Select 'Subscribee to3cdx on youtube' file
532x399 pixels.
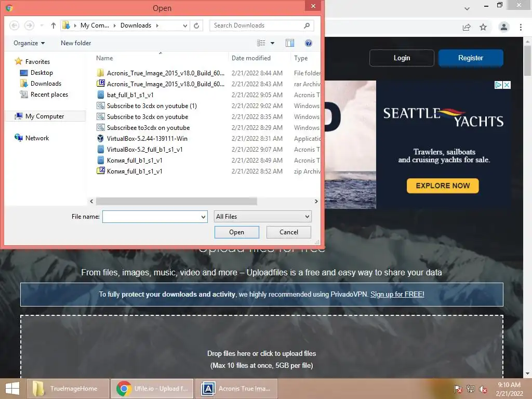148,128
